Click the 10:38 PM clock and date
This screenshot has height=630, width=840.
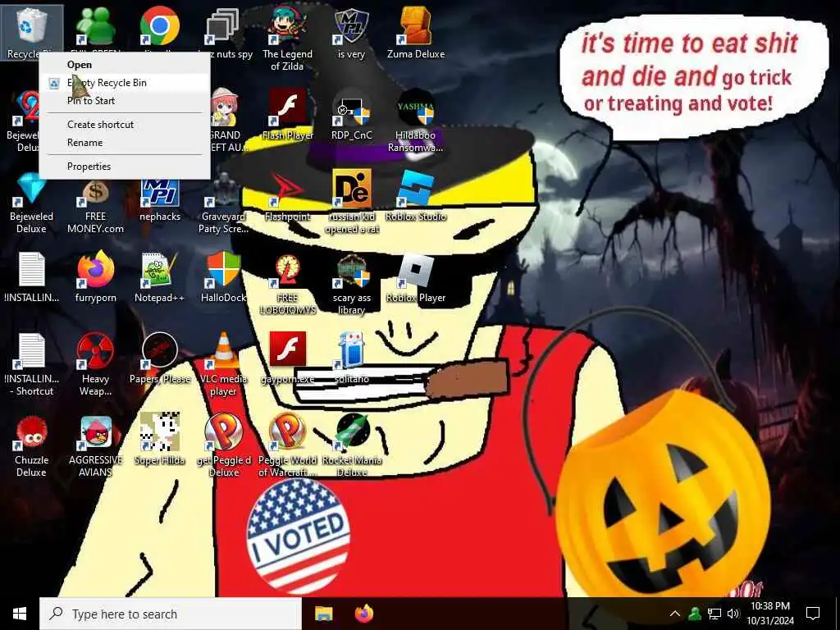pyautogui.click(x=769, y=614)
